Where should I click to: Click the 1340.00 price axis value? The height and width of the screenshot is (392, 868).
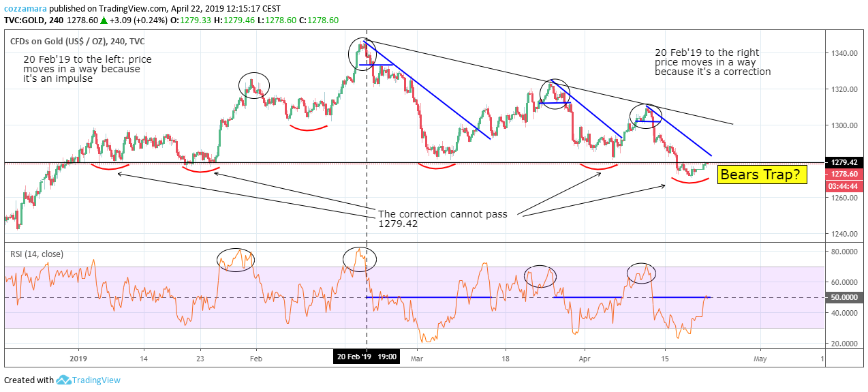(843, 53)
